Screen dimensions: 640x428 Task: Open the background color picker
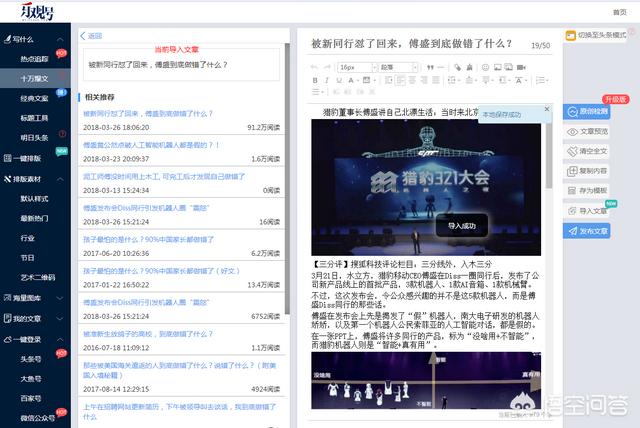[369, 80]
